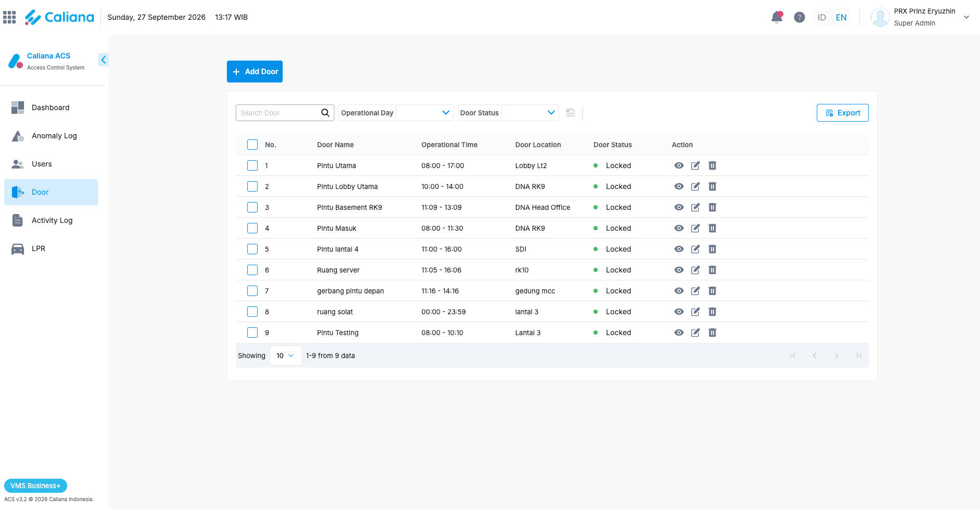Image resolution: width=980 pixels, height=509 pixels.
Task: Click the search magnifier icon
Action: point(325,113)
